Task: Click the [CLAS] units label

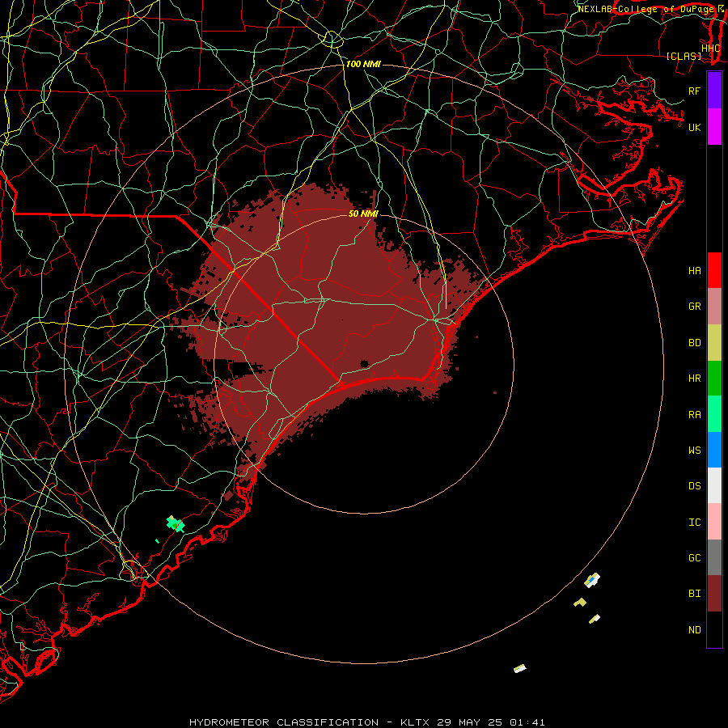Action: click(684, 56)
